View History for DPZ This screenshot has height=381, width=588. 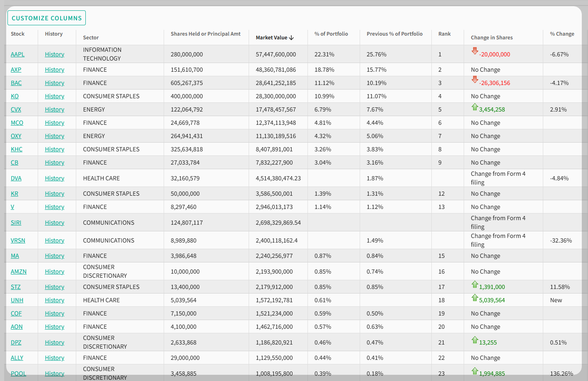coord(55,342)
